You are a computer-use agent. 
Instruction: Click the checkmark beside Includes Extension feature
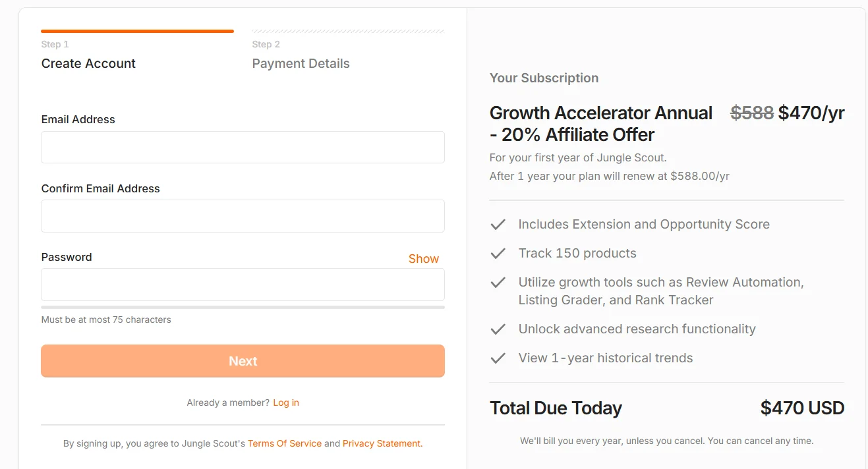(x=498, y=225)
